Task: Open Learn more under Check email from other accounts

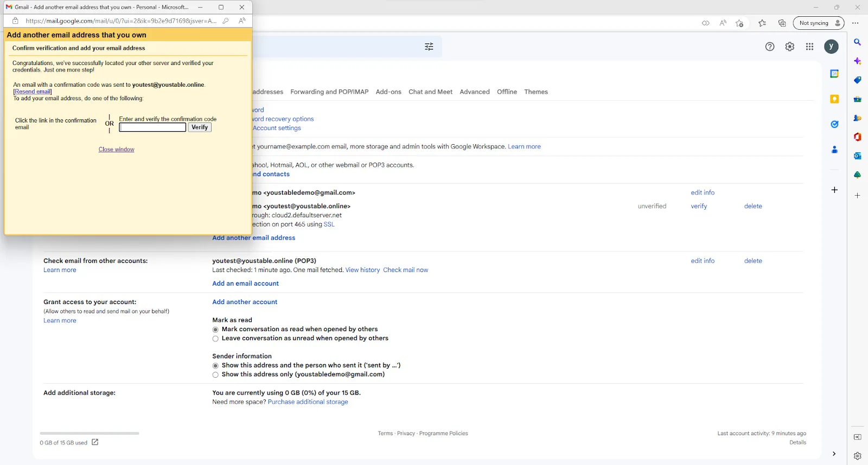Action: coord(60,270)
